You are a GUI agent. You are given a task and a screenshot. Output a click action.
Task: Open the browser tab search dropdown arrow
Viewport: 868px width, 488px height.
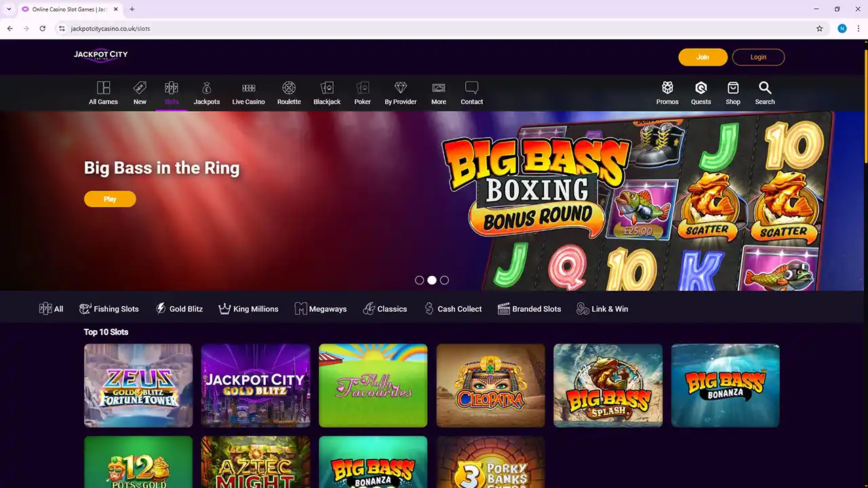click(x=9, y=9)
